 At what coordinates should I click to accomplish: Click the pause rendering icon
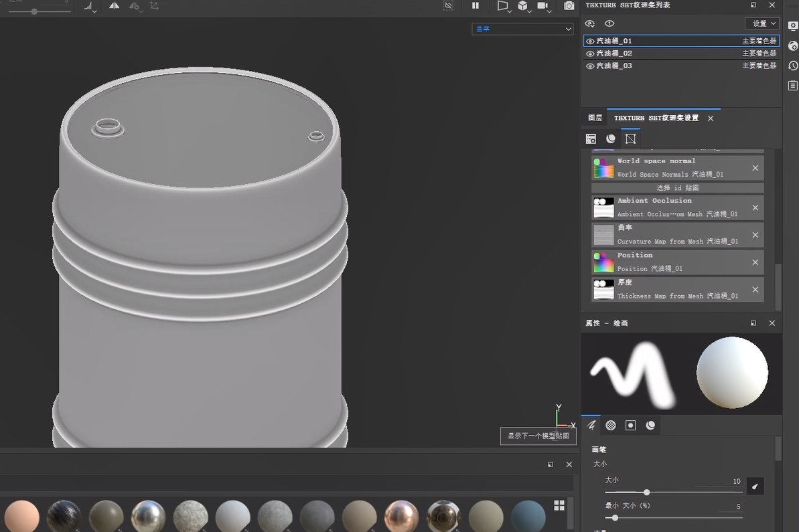click(476, 5)
